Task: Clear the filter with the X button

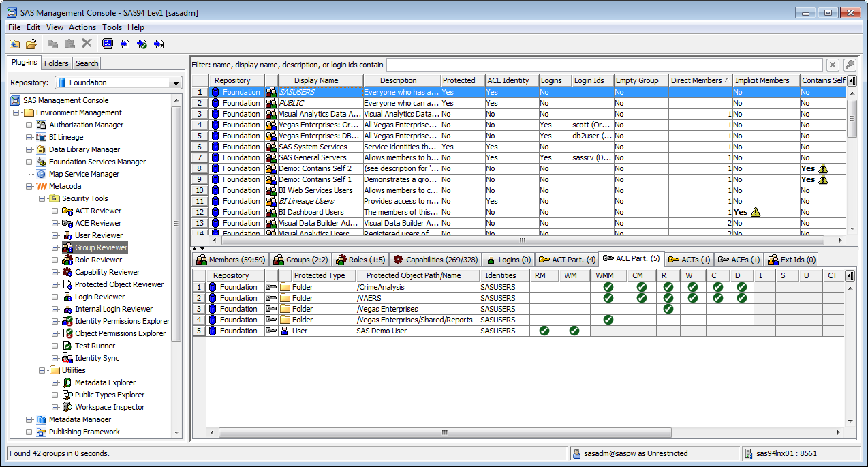Action: coord(833,65)
